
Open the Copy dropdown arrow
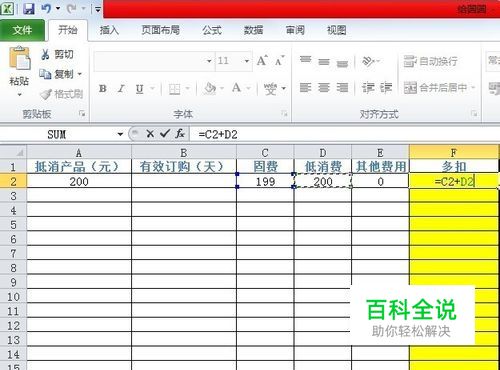[79, 74]
